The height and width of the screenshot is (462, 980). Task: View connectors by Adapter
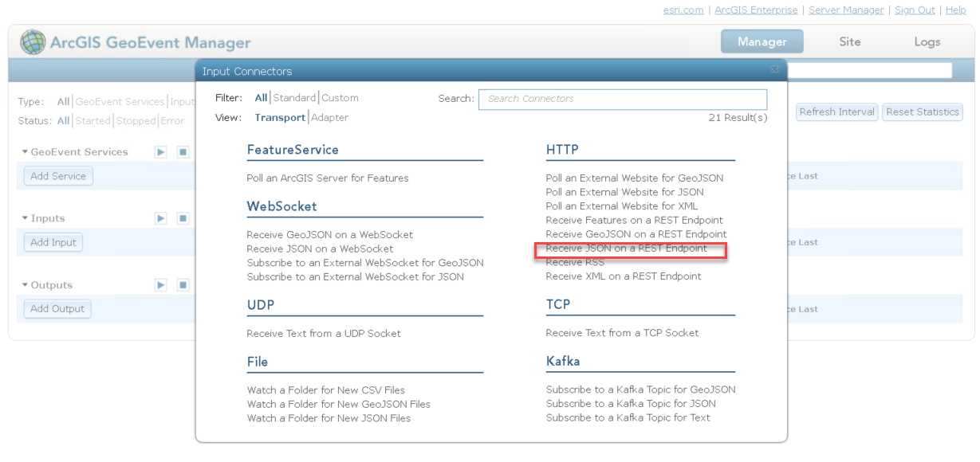pyautogui.click(x=330, y=117)
